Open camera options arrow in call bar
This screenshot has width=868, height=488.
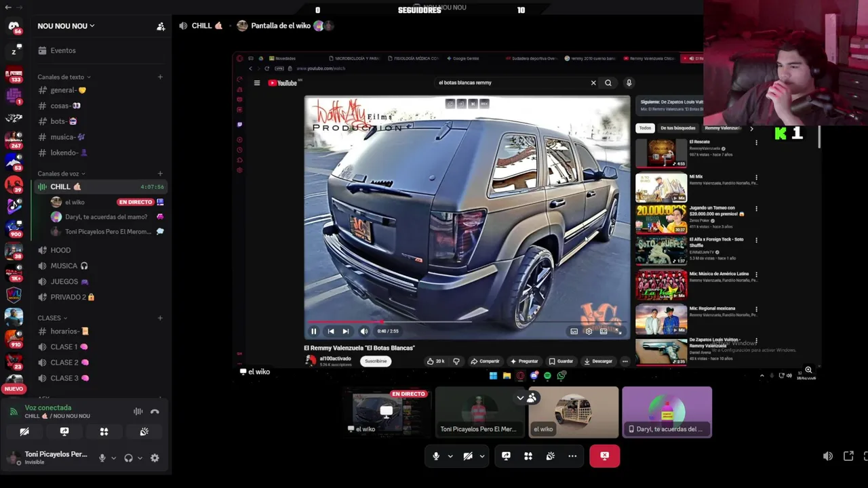pos(482,456)
